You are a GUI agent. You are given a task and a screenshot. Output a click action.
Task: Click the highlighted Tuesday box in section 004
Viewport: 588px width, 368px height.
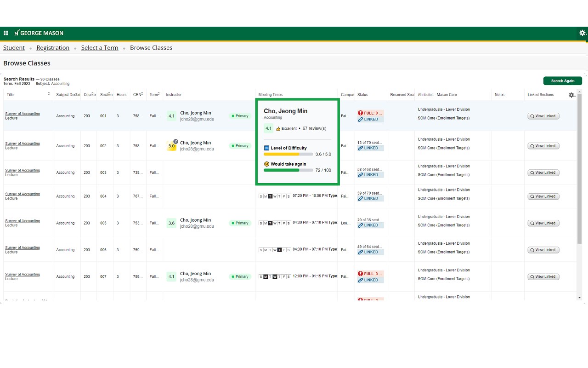click(x=270, y=196)
